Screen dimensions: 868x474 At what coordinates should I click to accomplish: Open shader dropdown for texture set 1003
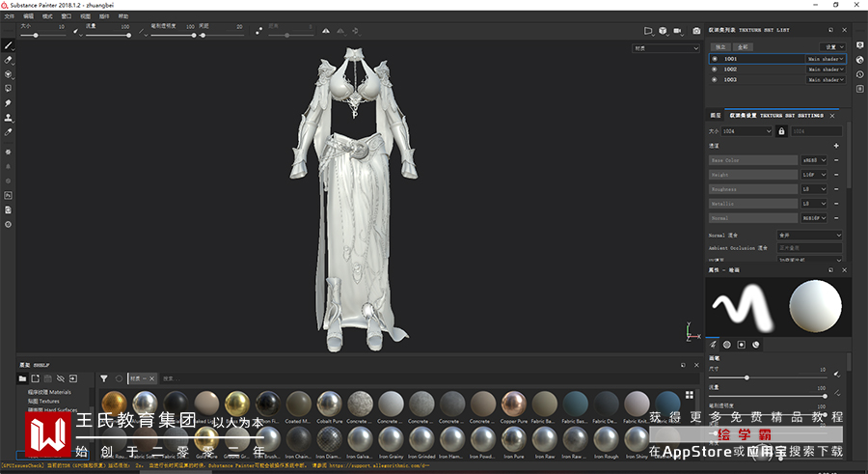826,80
